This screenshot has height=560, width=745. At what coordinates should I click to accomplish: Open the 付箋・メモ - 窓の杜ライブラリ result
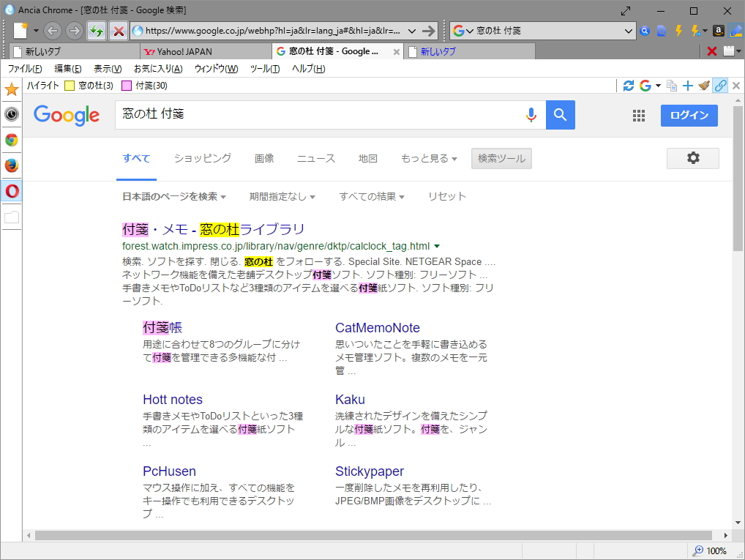(214, 229)
